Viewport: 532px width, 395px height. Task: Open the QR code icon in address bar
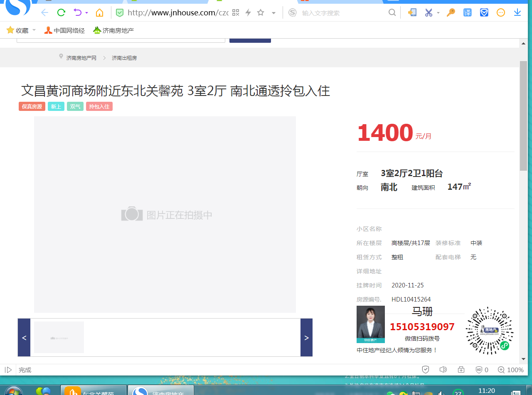coord(236,12)
